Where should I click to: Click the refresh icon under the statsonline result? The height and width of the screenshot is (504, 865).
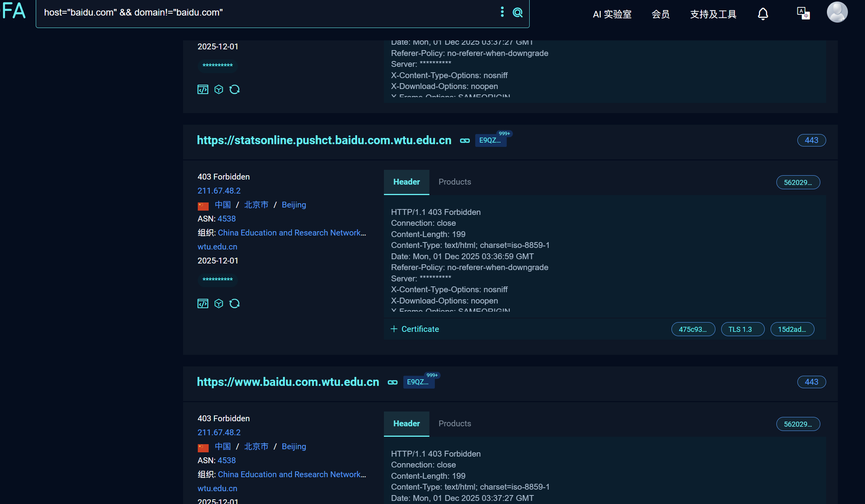[234, 303]
